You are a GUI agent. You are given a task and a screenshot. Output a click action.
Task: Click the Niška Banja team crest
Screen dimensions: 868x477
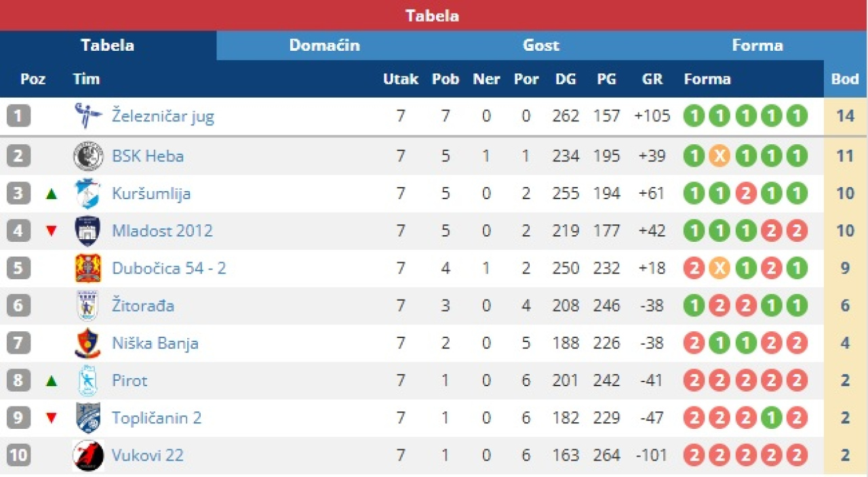coord(88,344)
